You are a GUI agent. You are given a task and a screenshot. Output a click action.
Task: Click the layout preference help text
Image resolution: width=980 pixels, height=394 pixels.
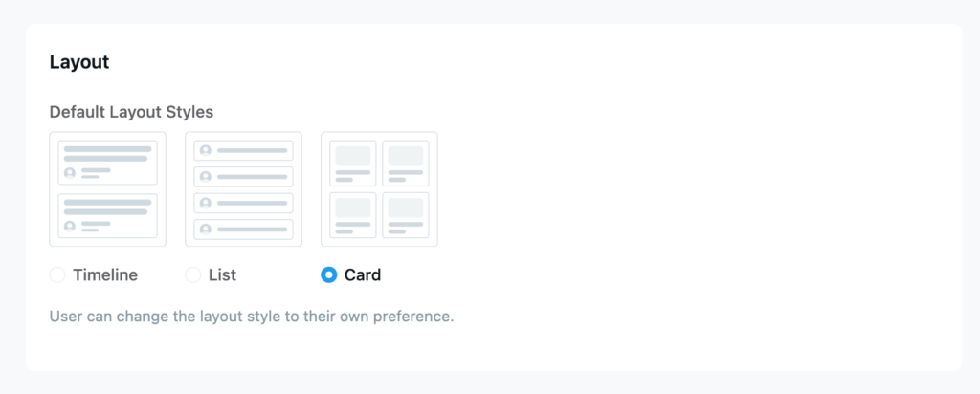[251, 316]
